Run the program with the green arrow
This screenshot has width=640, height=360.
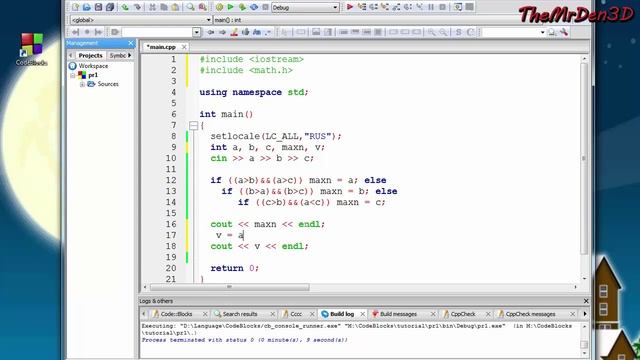point(231,7)
